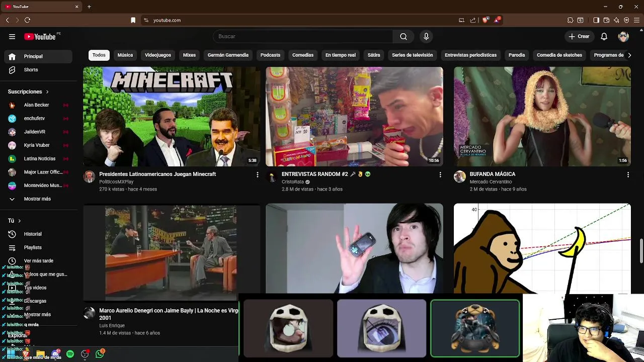Select the Comedia de sketches chip
The image size is (644, 362).
pos(559,55)
